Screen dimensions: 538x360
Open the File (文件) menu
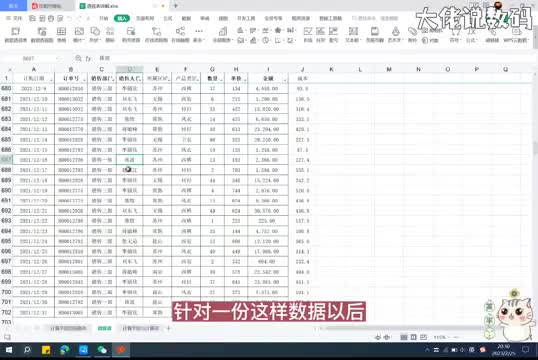point(14,18)
